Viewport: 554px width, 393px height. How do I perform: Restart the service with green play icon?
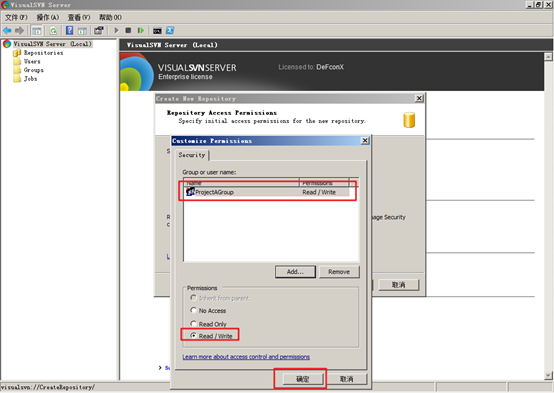(x=141, y=30)
